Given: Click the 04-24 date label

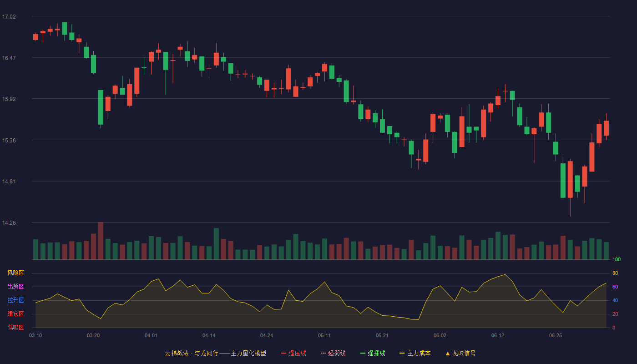Looking at the screenshot, I should (267, 335).
